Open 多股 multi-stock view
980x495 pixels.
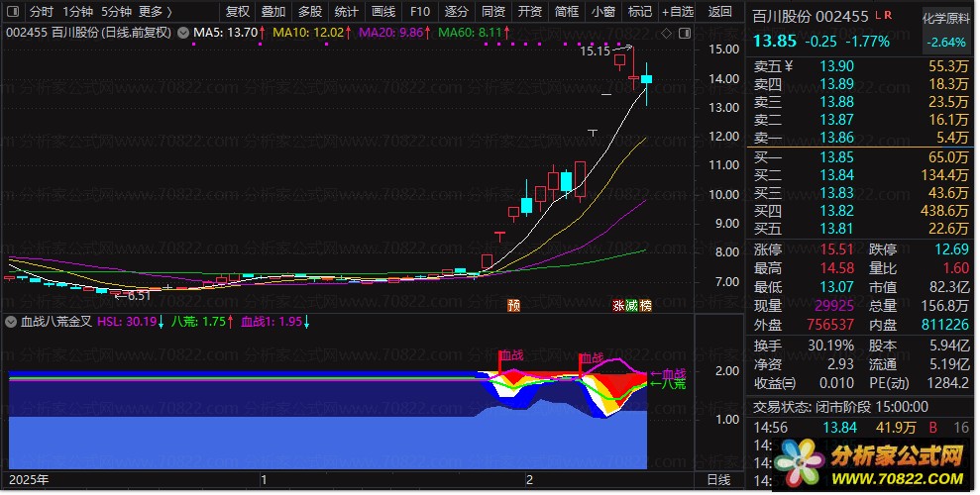pos(310,11)
